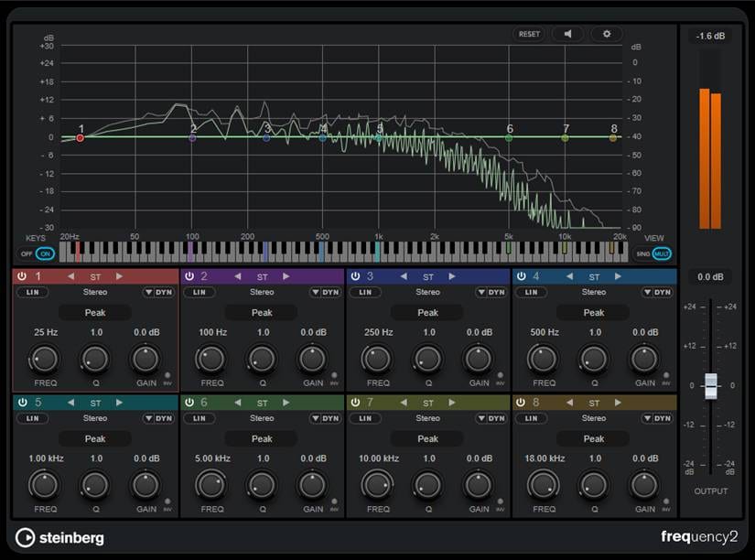Select band 1 red node in graph

point(80,138)
